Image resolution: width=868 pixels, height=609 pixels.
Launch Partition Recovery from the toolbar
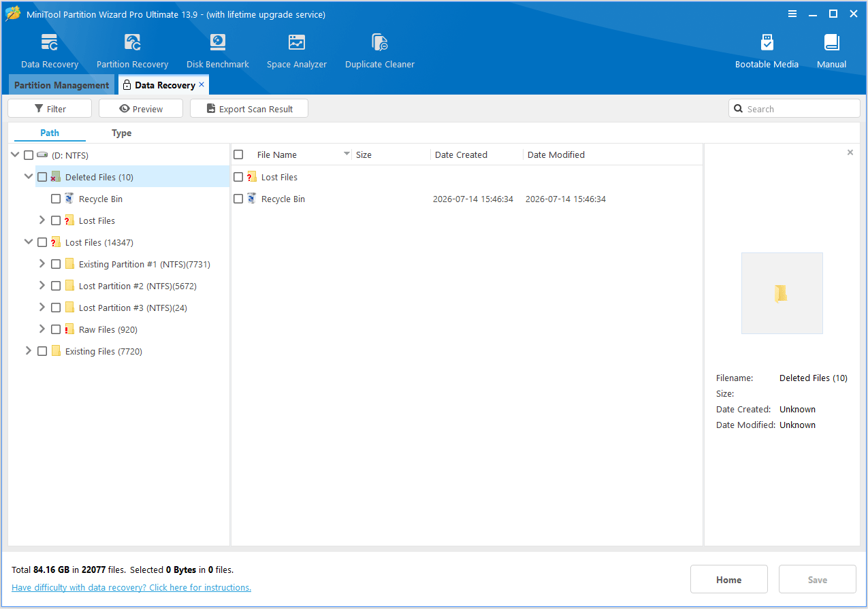point(132,43)
